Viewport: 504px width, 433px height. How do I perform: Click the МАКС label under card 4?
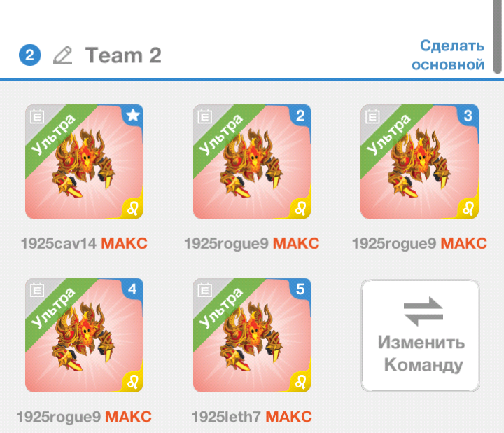coord(129,417)
